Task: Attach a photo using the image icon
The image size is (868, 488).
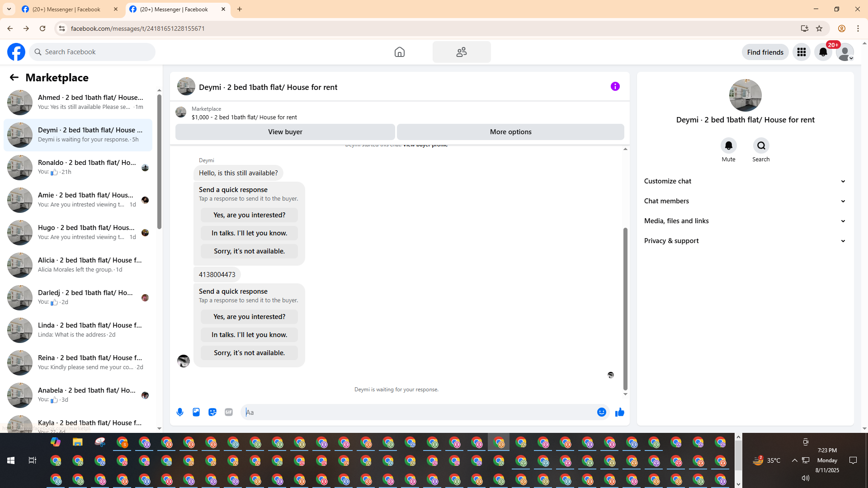Action: pos(196,412)
